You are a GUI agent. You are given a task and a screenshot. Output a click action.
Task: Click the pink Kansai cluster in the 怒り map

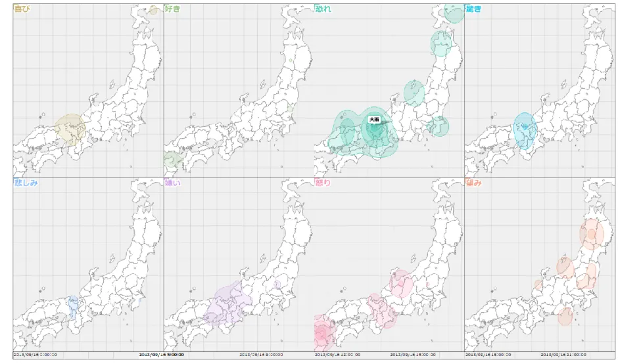[x=381, y=311]
